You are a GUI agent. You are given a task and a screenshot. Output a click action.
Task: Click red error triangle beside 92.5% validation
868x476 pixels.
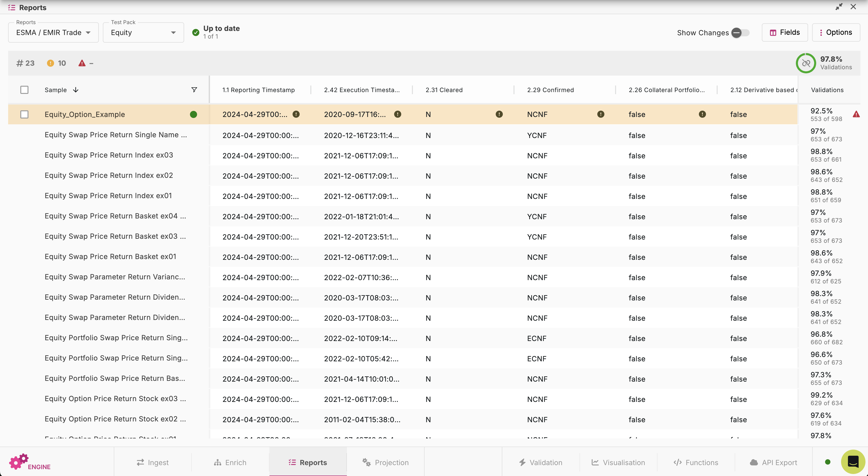(x=856, y=114)
